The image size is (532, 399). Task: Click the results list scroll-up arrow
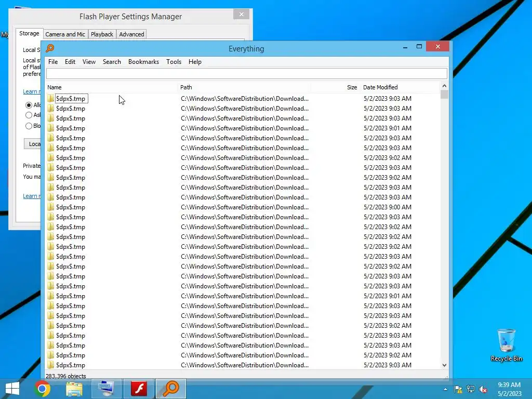[445, 86]
